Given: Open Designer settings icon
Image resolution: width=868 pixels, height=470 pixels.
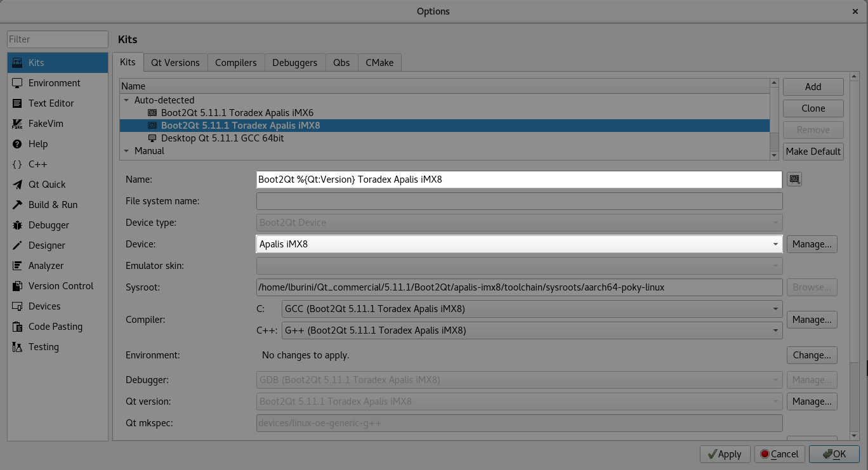Looking at the screenshot, I should click(17, 245).
